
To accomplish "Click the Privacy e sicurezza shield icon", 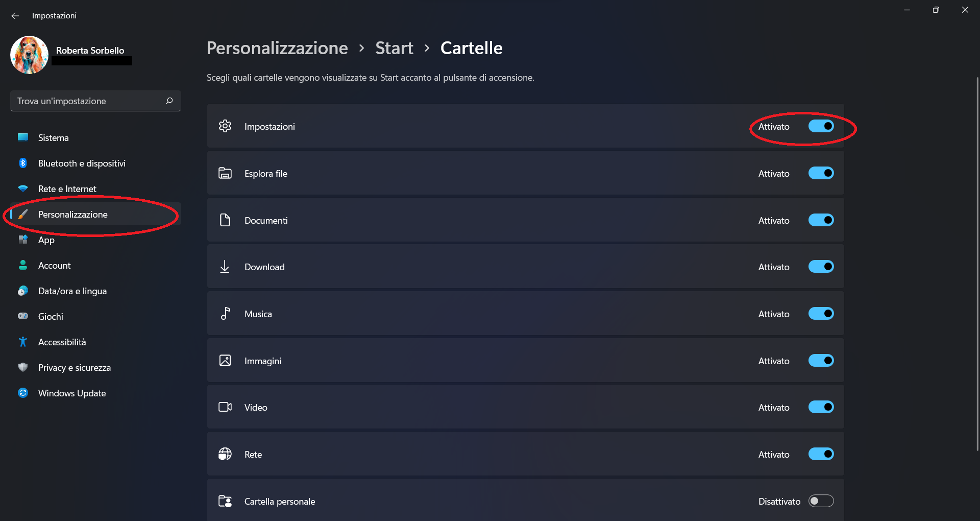I will coord(23,367).
